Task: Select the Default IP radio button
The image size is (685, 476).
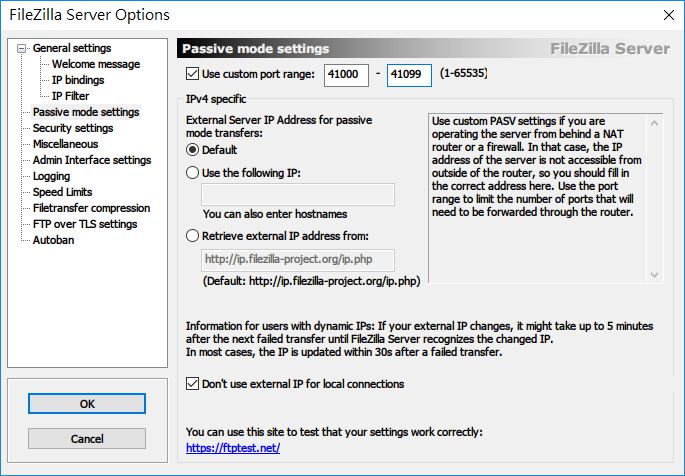Action: pos(193,150)
